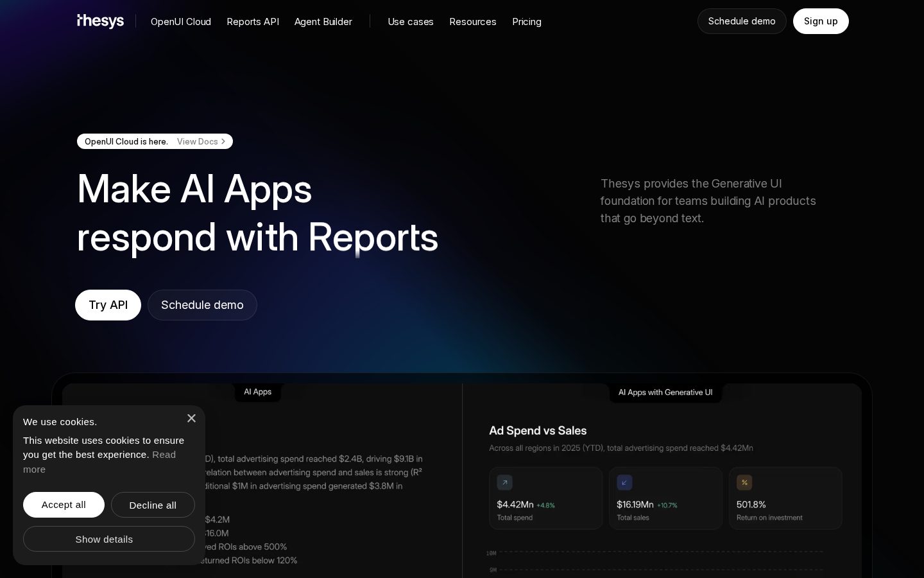Click the chevron next to View Docs
Image resolution: width=924 pixels, height=578 pixels.
(223, 141)
